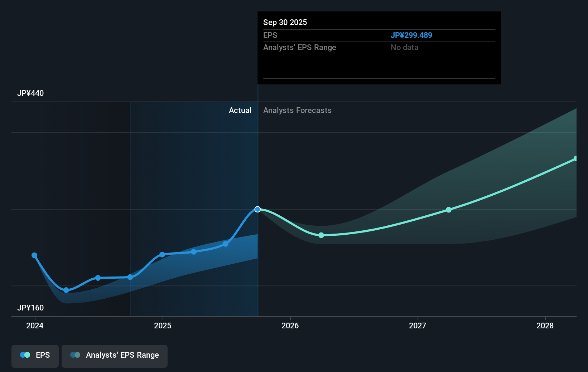This screenshot has height=372, width=588.
Task: Click the Sep 30 2025 tooltip date
Action: (285, 23)
